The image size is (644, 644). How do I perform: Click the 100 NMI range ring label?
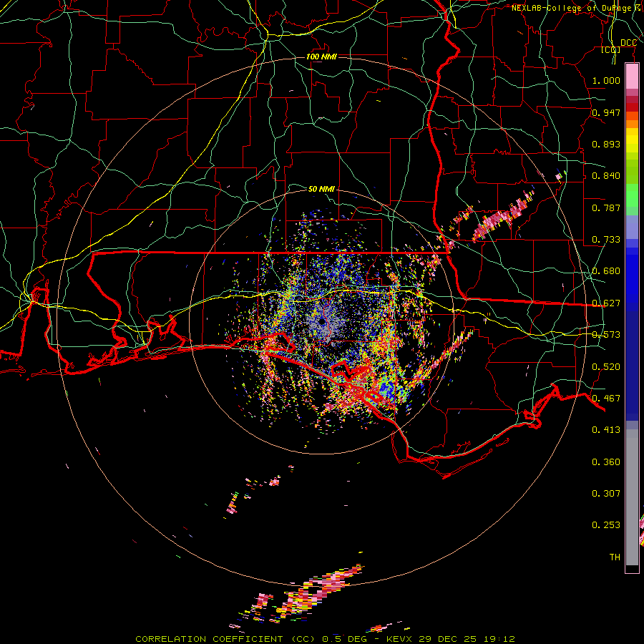(x=321, y=57)
